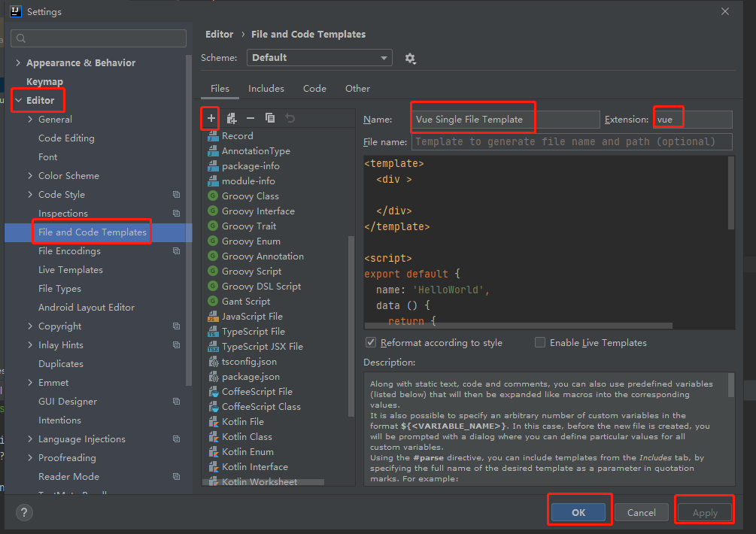Click the help question mark button
Image resolution: width=756 pixels, height=534 pixels.
pyautogui.click(x=24, y=512)
